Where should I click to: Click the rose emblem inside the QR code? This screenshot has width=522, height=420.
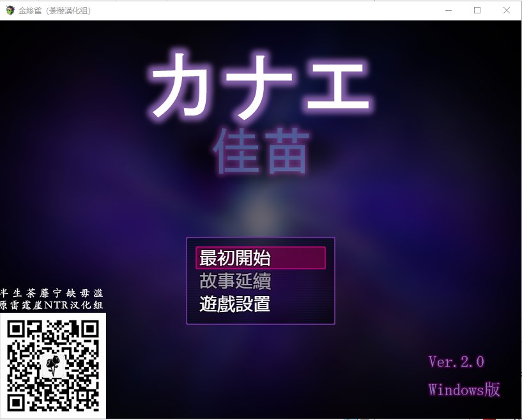point(52,364)
